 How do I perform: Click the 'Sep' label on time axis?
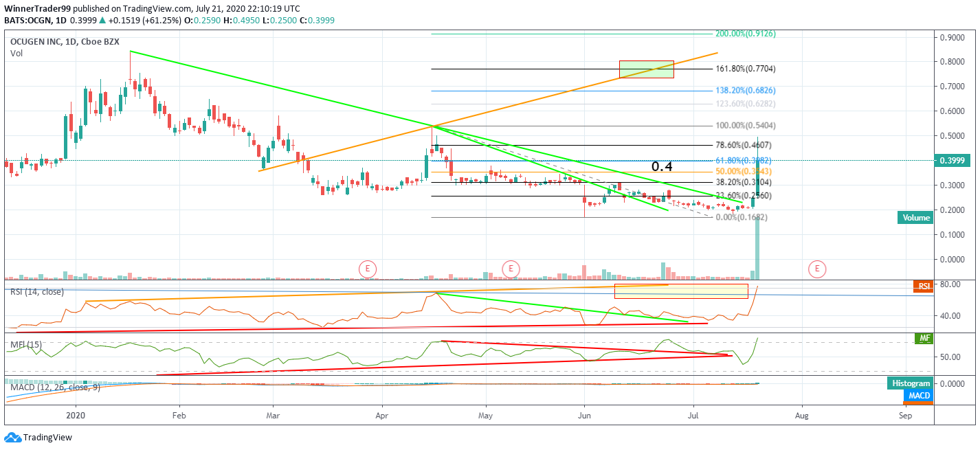905,416
